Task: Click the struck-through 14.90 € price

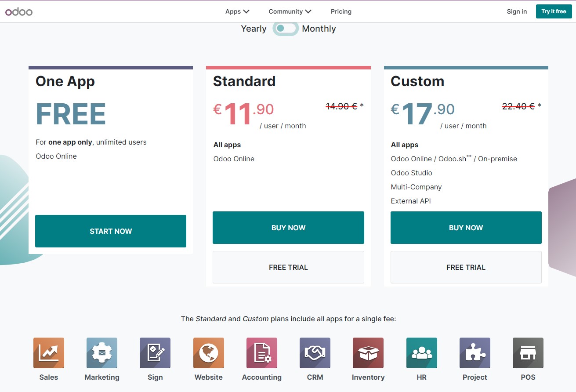Action: [x=341, y=106]
